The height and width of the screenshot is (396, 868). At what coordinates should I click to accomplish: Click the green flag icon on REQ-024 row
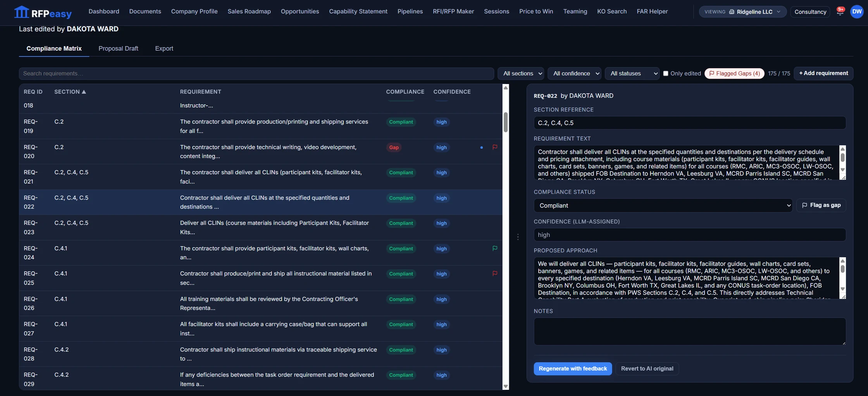coord(495,248)
